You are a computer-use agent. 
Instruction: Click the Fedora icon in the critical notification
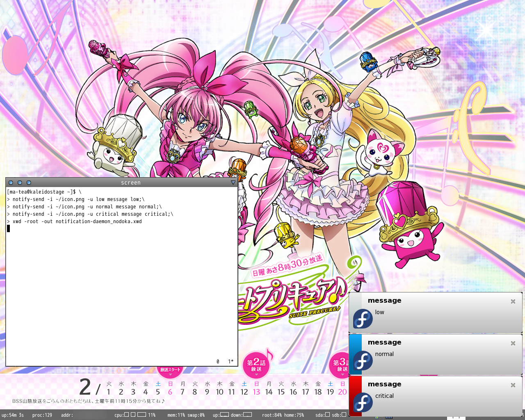point(363,402)
